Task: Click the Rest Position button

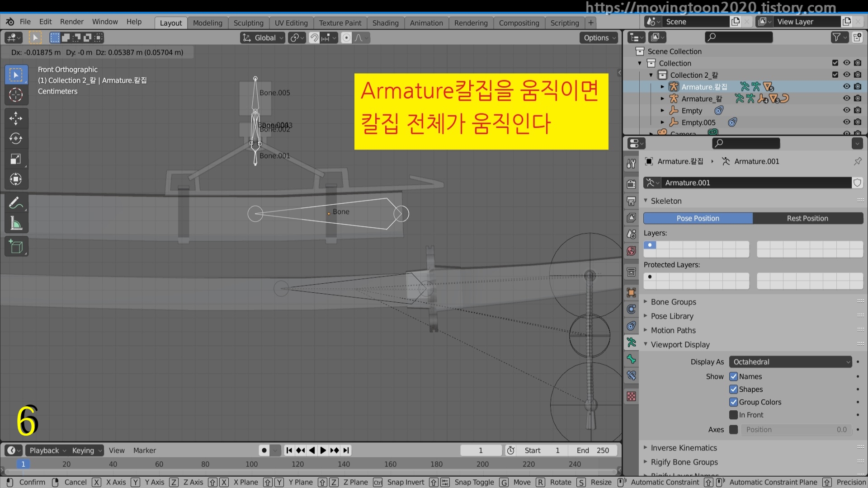Action: pyautogui.click(x=807, y=218)
